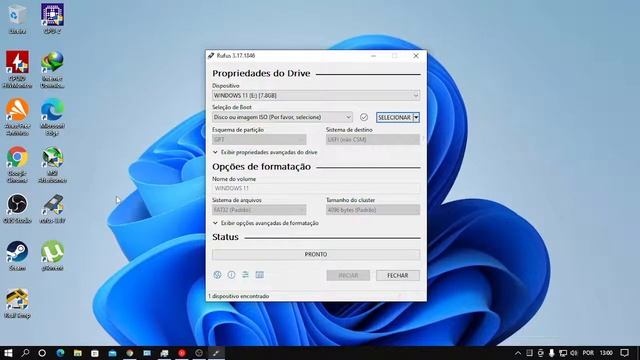Click the microphone tray icon

551,353
